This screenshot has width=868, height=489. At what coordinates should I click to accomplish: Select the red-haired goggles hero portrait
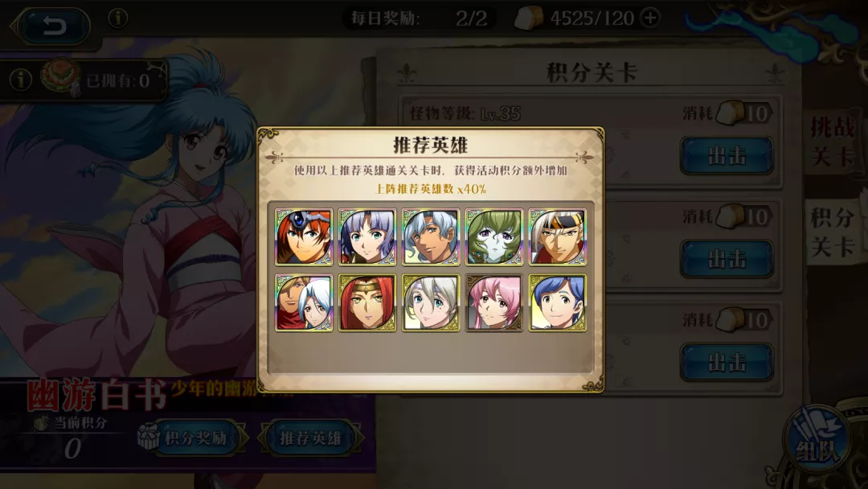click(x=304, y=237)
